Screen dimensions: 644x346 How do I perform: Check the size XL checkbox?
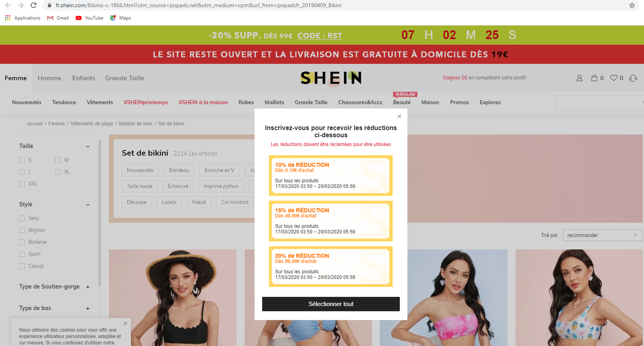(x=58, y=172)
